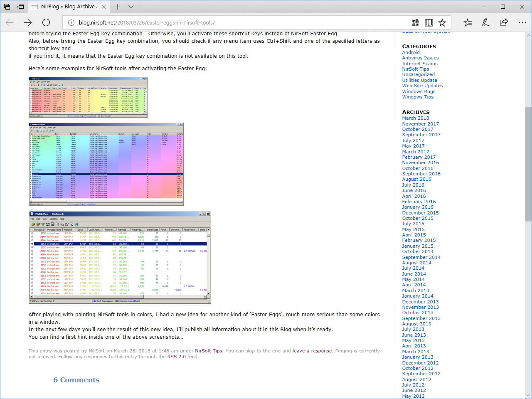This screenshot has width=532, height=399.
Task: Click the page's vertical scrollbar thumb
Action: [x=528, y=164]
